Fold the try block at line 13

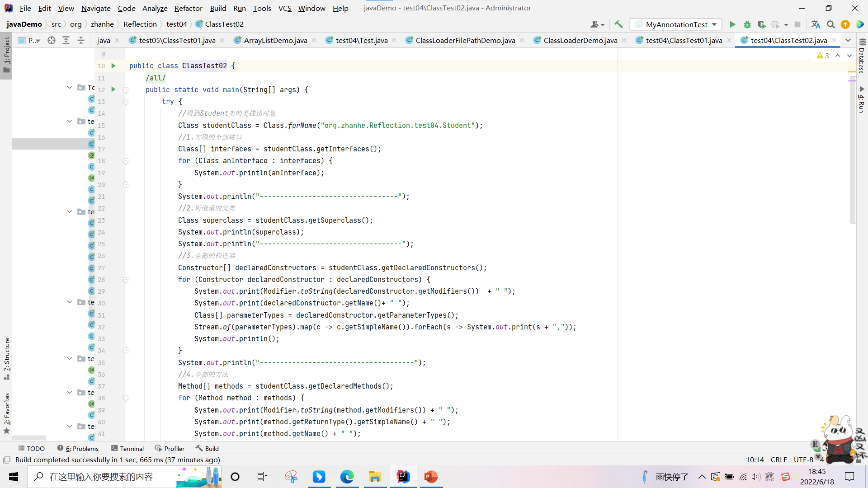point(126,102)
